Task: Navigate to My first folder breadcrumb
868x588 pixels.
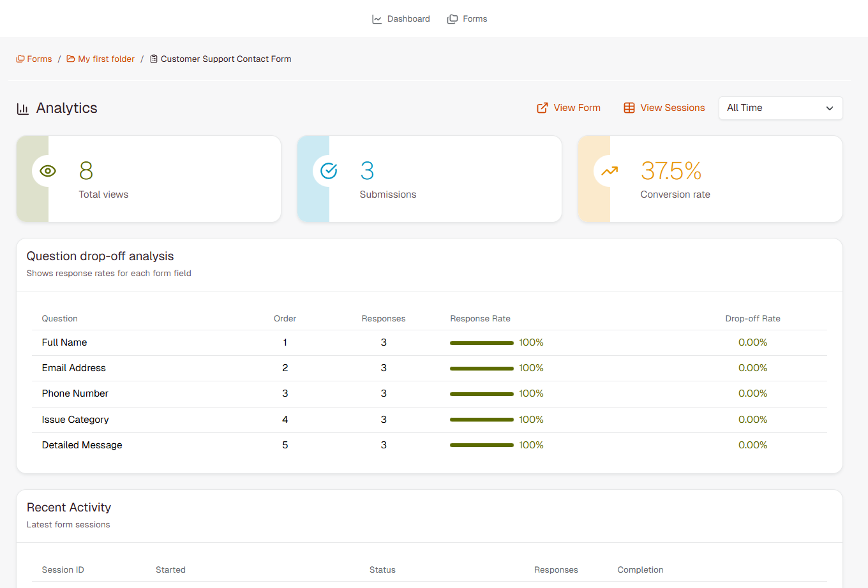Action: [105, 59]
